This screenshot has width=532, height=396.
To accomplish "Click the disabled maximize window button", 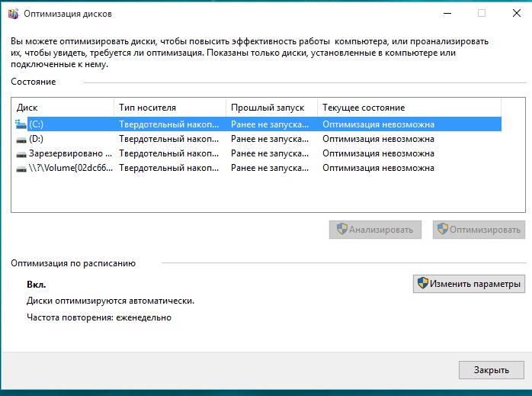I will pyautogui.click(x=481, y=13).
